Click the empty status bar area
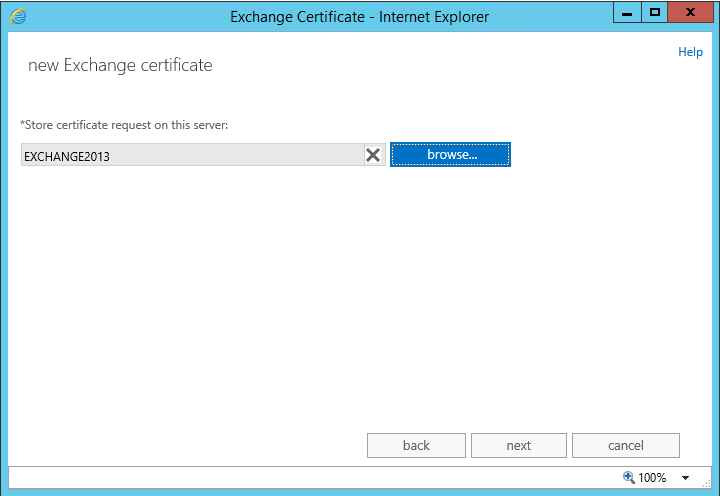Viewport: 720px width, 496px height. click(x=300, y=478)
